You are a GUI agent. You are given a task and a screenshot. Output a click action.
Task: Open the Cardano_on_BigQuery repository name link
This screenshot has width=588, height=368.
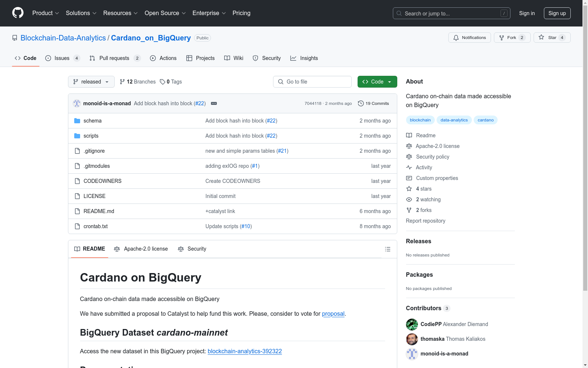click(151, 38)
